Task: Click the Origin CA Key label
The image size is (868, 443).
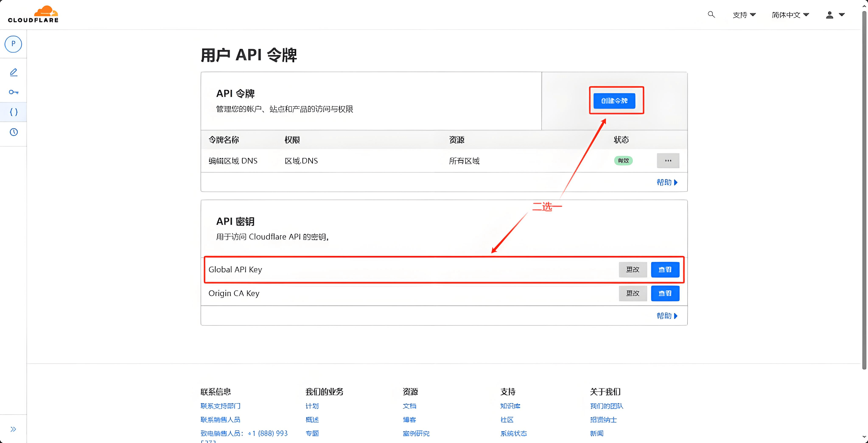Action: click(x=234, y=293)
